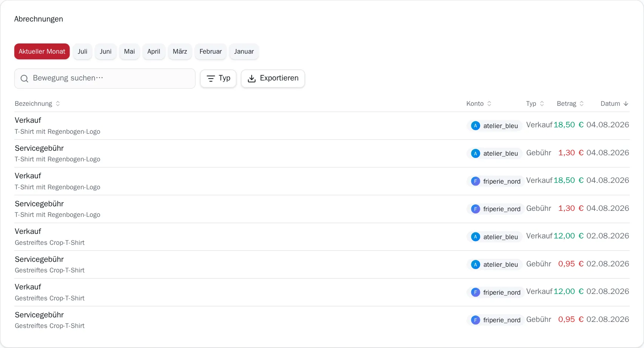644x348 pixels.
Task: Sort by Bezeichnung column arrows
Action: point(58,104)
